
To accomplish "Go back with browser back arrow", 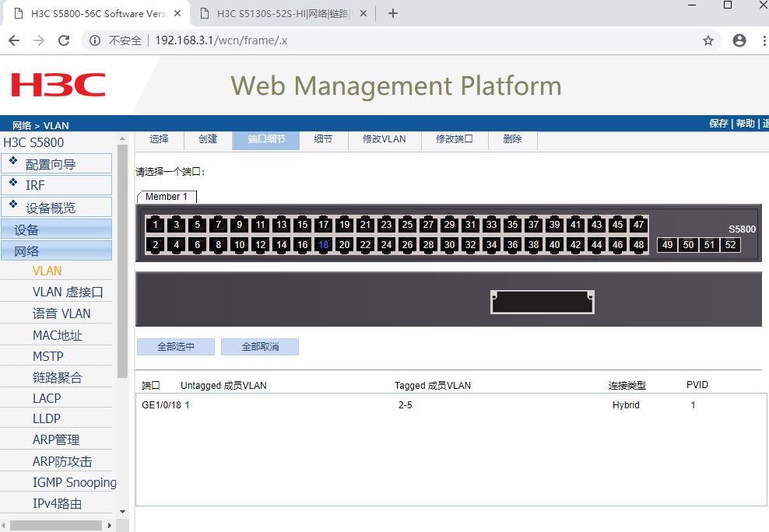I will click(x=14, y=40).
